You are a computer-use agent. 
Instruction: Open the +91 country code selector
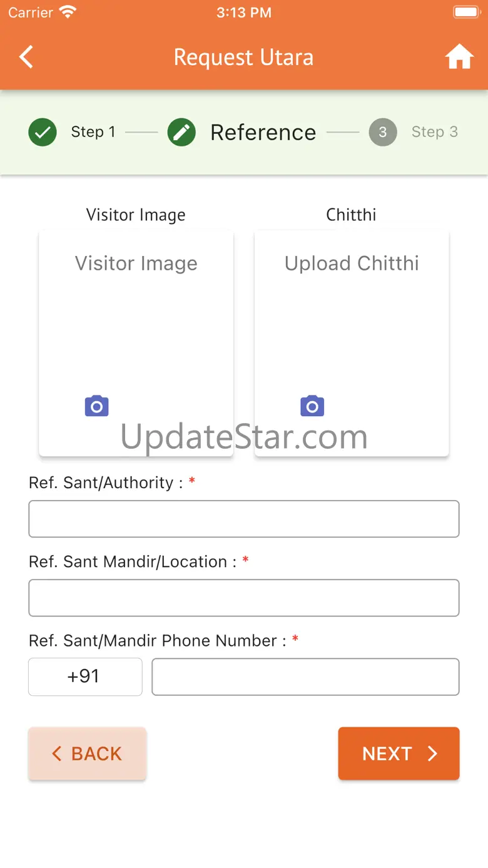pyautogui.click(x=85, y=677)
